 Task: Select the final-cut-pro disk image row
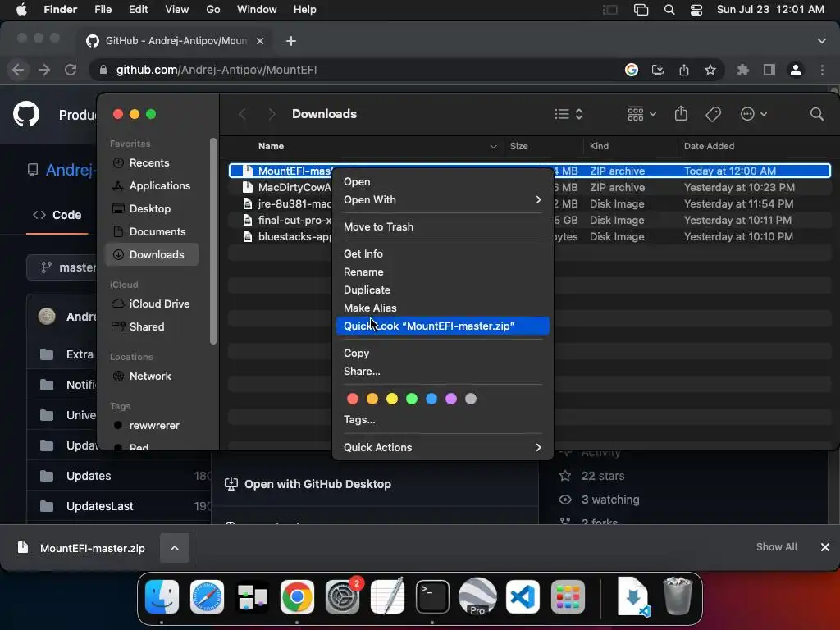(529, 220)
